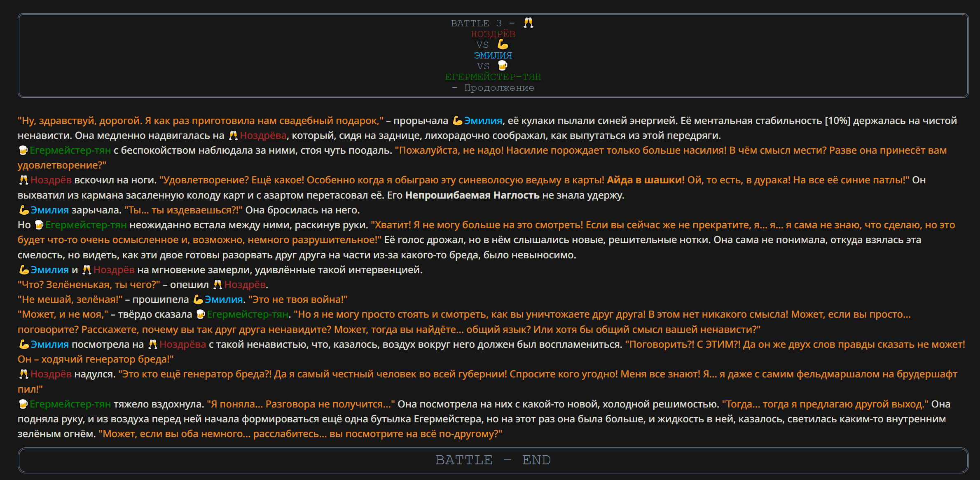Click the orange quote "Что? Зелёненькая, ты чего?"

pos(89,285)
